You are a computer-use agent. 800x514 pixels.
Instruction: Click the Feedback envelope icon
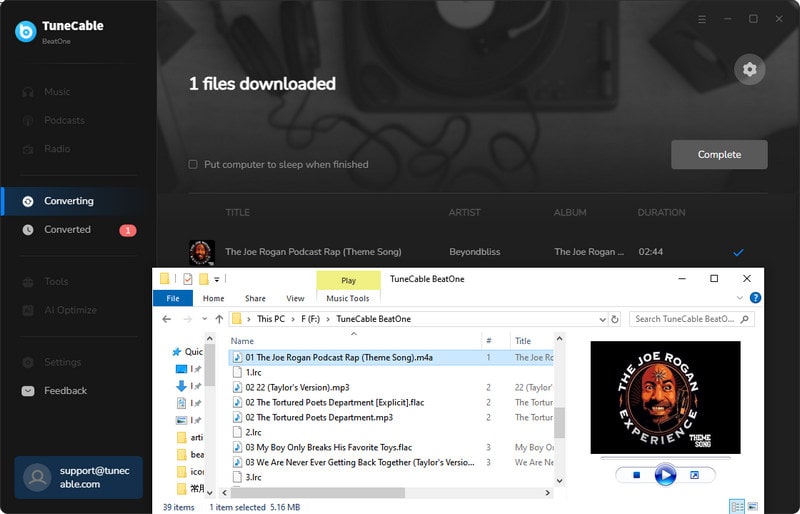(28, 391)
